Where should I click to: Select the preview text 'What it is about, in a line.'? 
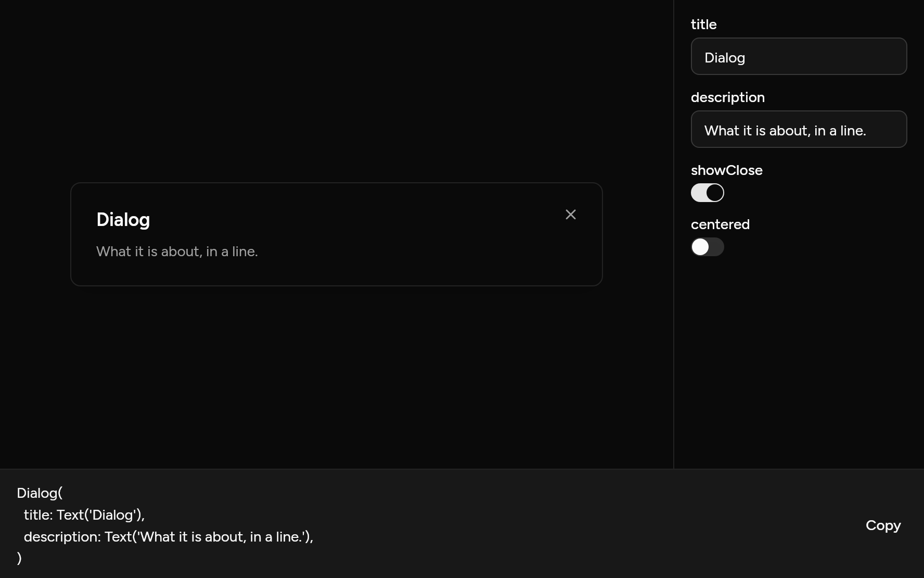tap(177, 252)
